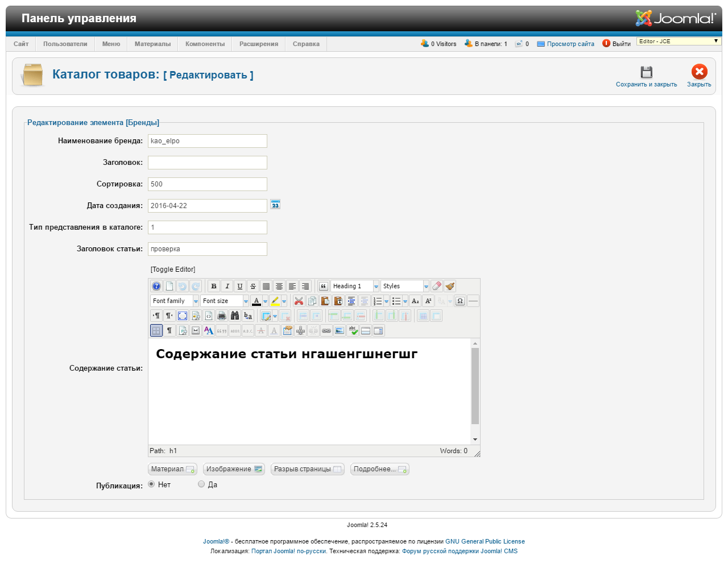The height and width of the screenshot is (568, 728).
Task: Click the broom Cleanup Code icon
Action: [x=450, y=286]
